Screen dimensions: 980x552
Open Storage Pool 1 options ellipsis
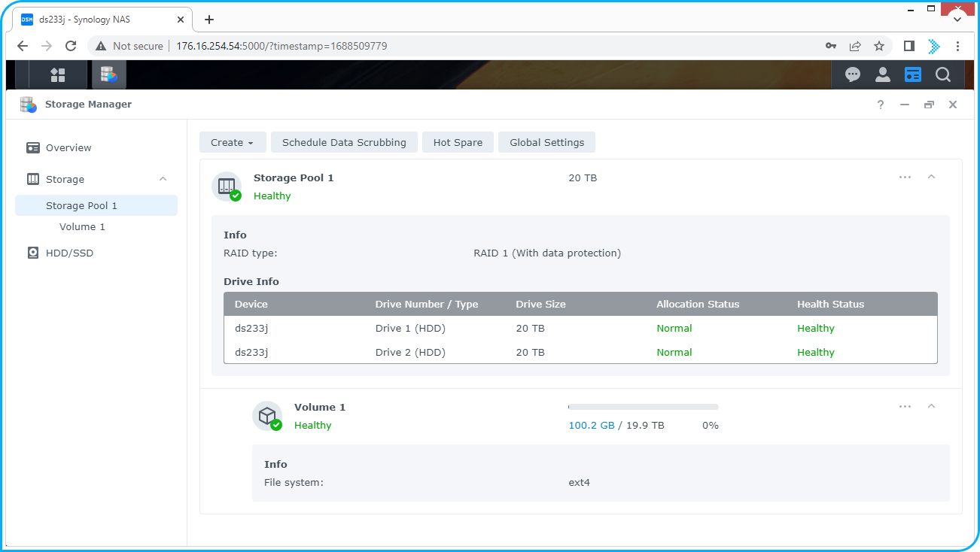click(905, 177)
